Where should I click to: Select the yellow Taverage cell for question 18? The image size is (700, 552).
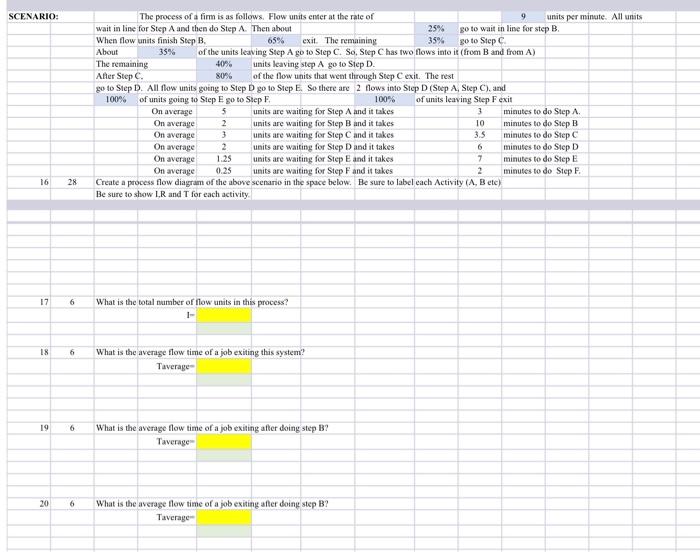[x=224, y=366]
